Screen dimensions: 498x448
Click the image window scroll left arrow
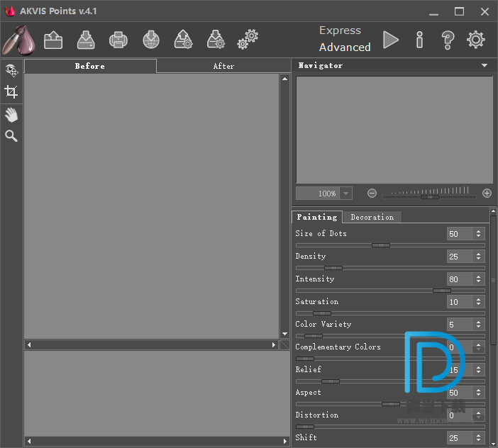tap(29, 345)
